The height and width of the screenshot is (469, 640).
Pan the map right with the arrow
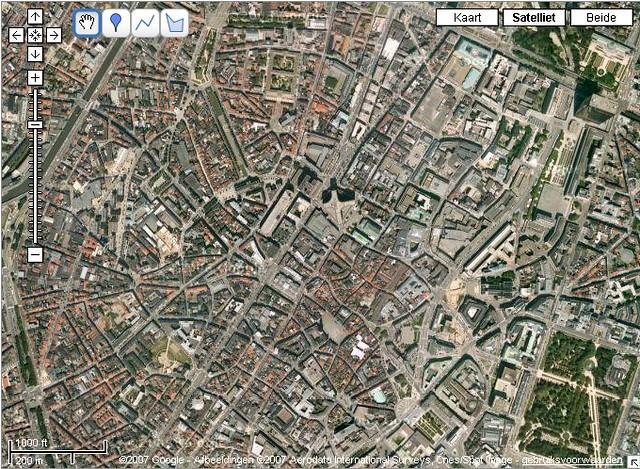click(x=54, y=35)
